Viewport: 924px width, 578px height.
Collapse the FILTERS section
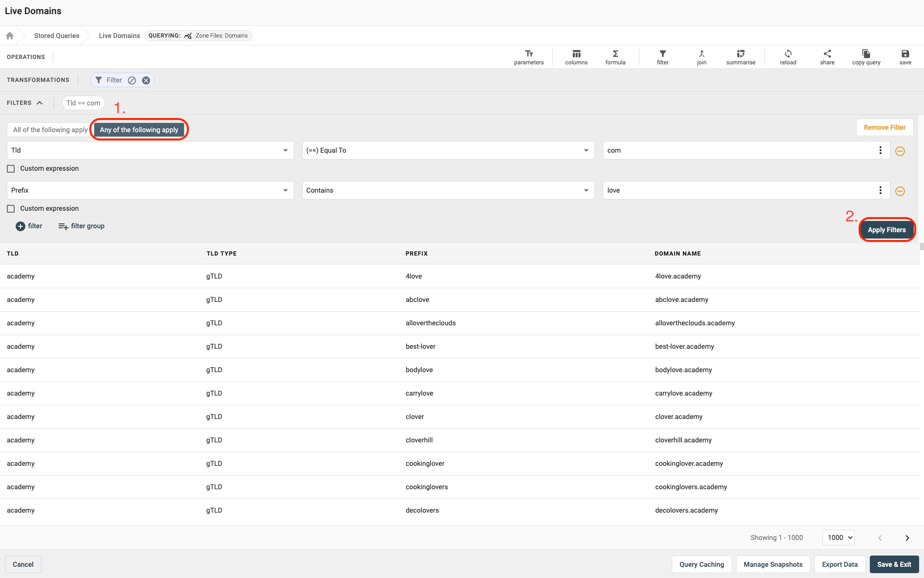pyautogui.click(x=40, y=103)
